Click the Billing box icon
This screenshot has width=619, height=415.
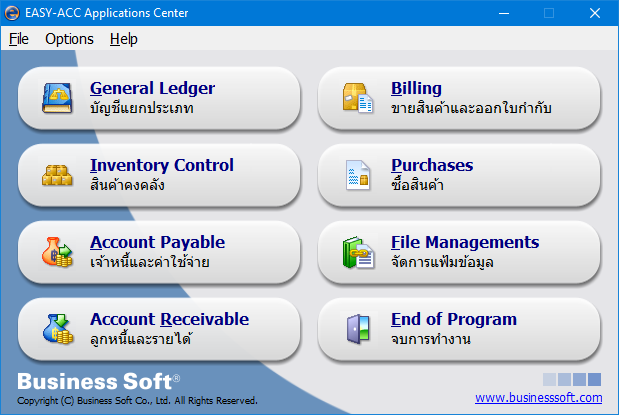pos(357,97)
